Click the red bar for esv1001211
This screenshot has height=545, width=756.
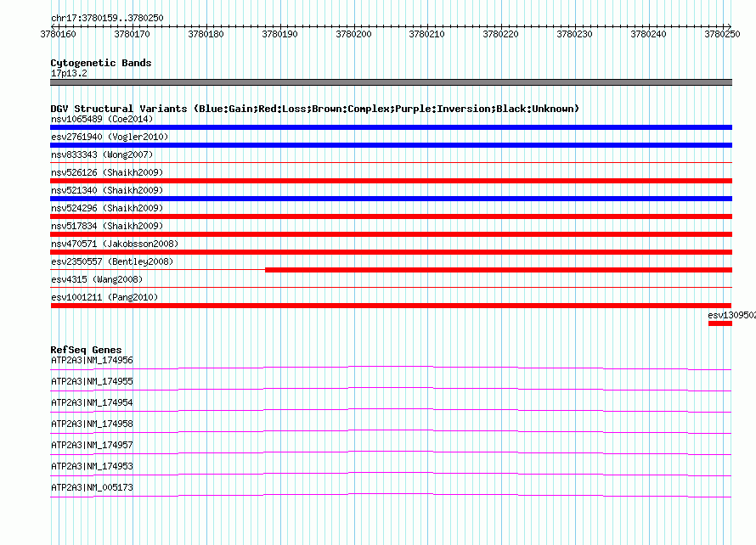coord(391,306)
